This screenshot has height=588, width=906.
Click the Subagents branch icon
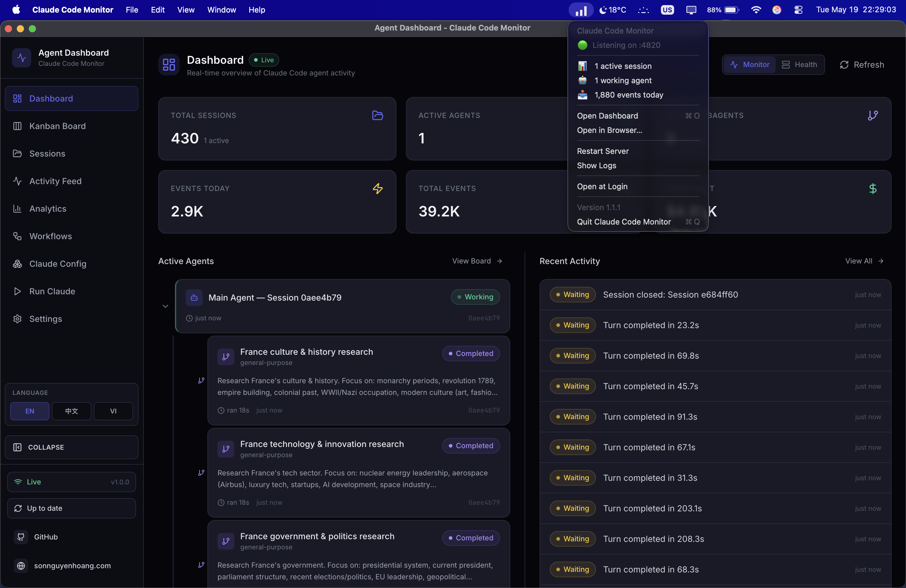click(872, 115)
